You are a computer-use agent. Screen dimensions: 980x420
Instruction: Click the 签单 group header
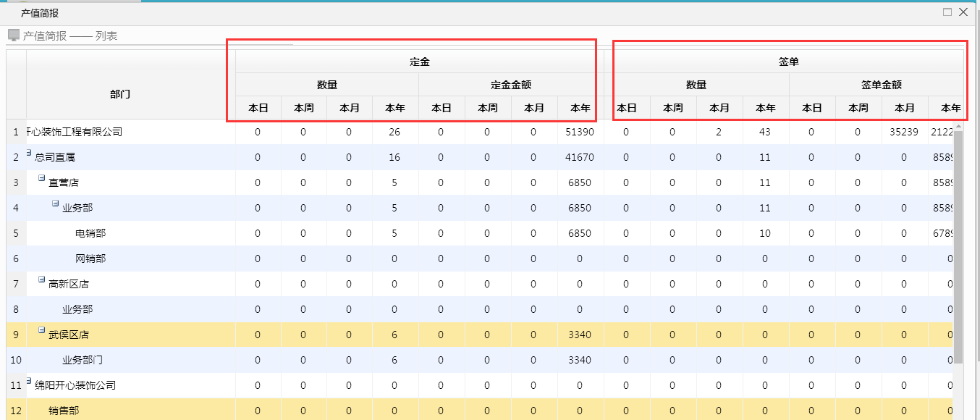point(788,62)
